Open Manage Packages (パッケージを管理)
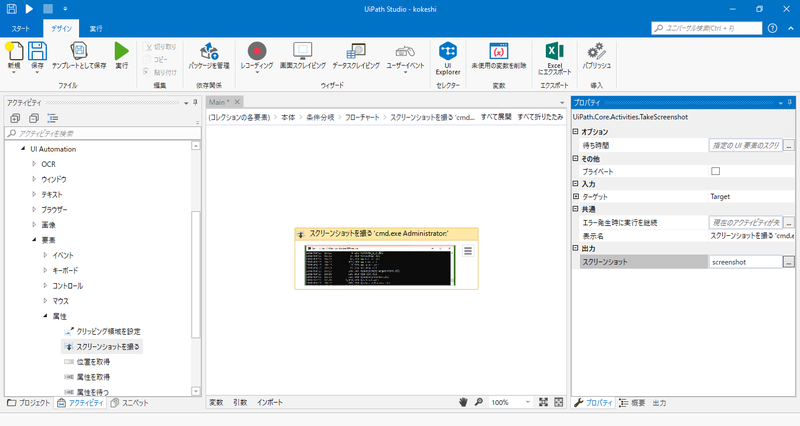Image resolution: width=800 pixels, height=426 pixels. point(209,51)
